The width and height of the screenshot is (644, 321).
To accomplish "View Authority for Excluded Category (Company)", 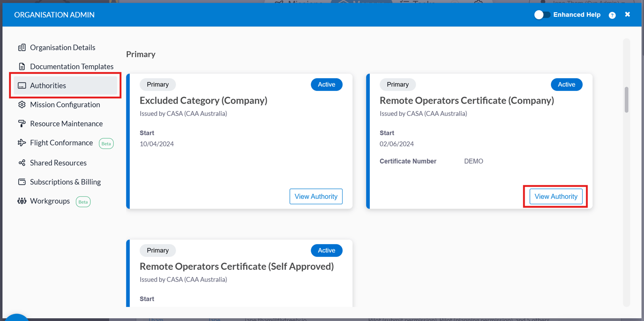I will tap(316, 196).
